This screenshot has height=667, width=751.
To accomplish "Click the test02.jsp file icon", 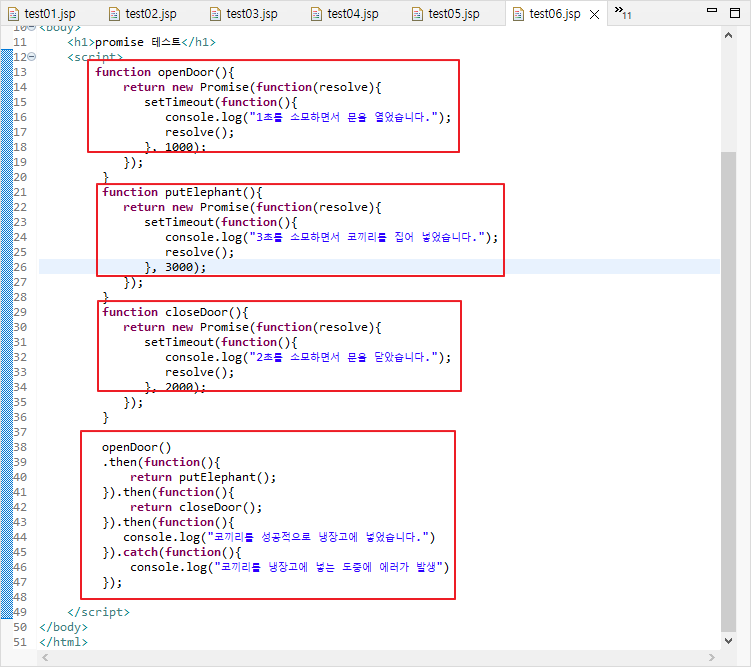I will [114, 14].
